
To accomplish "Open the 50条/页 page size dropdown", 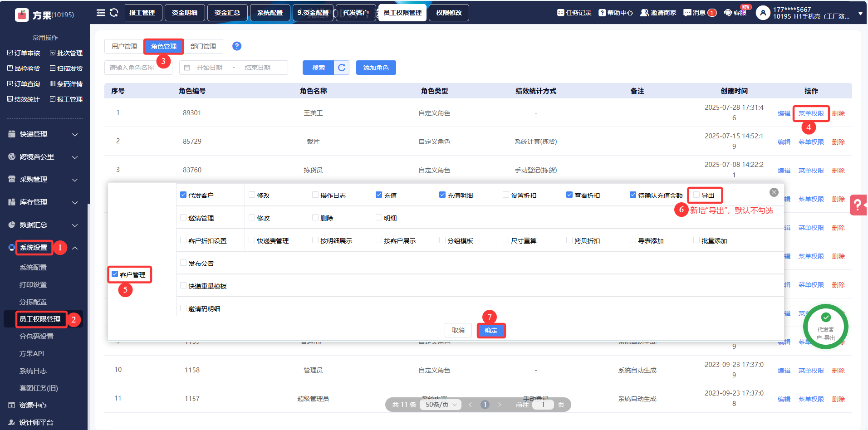I will [441, 405].
